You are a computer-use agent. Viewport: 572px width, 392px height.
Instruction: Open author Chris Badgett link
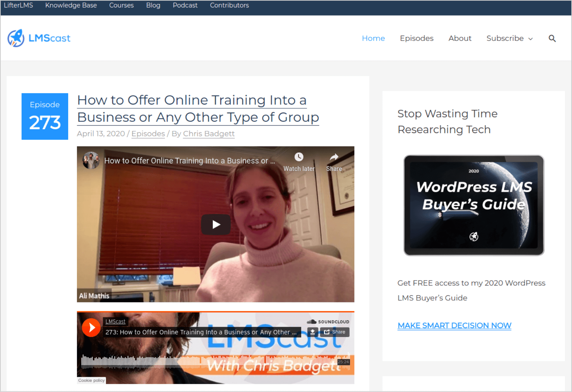[209, 134]
